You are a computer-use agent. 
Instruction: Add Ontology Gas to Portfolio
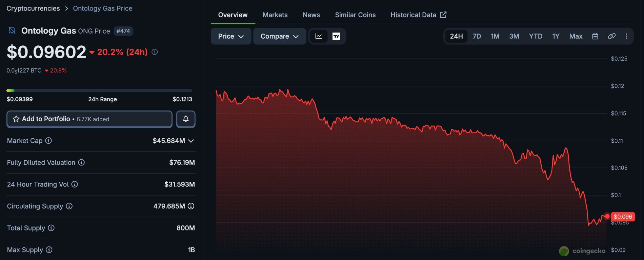pos(89,119)
